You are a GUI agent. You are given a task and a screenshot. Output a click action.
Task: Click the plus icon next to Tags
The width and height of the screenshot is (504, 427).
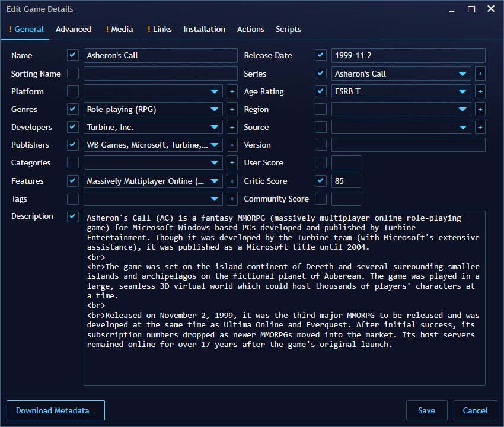[x=232, y=199]
